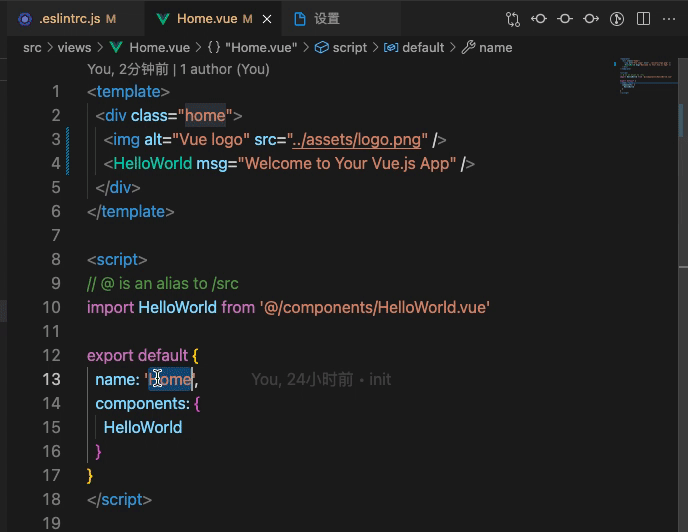Place cursor on opening template tag
688x532 pixels.
pyautogui.click(x=128, y=92)
